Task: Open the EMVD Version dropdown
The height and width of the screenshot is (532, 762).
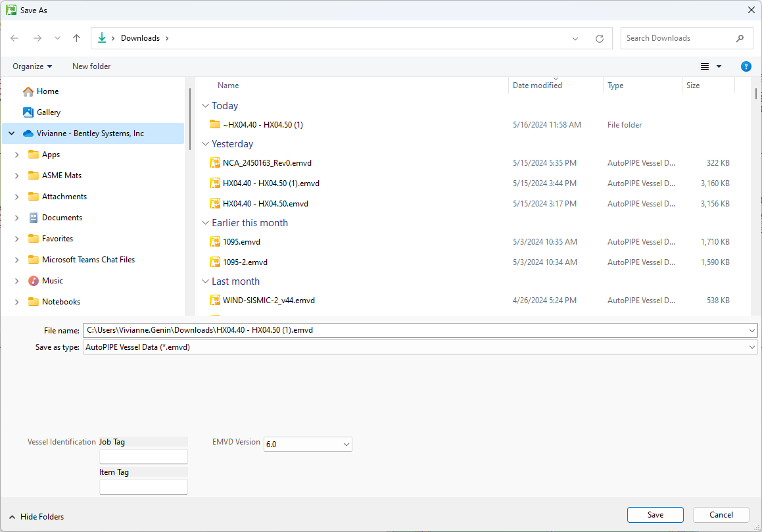Action: [x=308, y=444]
